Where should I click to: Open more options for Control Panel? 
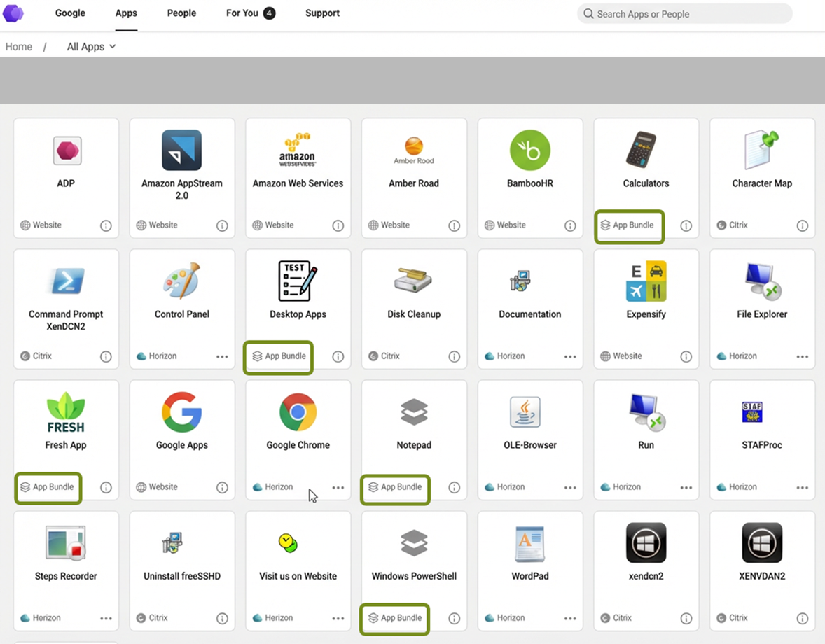tap(222, 356)
